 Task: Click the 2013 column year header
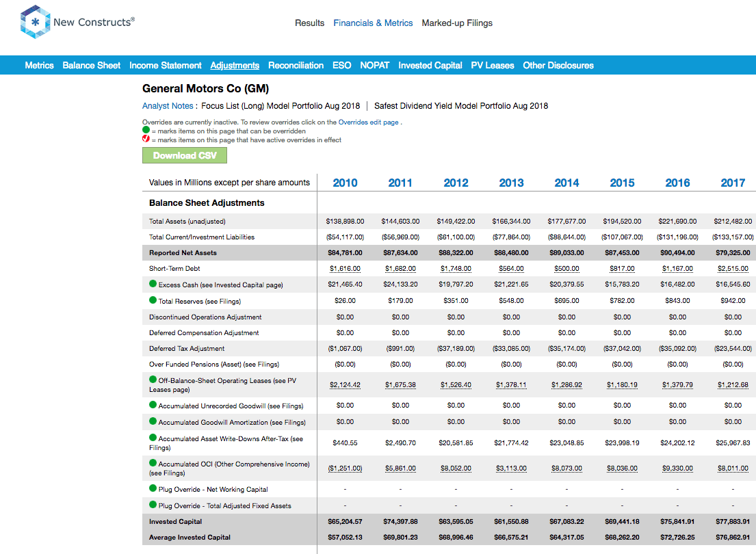pos(511,183)
